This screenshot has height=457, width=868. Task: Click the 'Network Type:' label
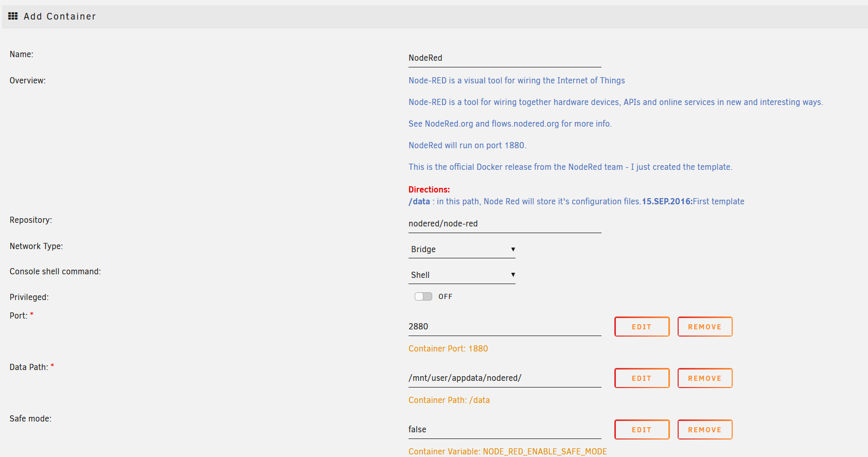point(36,246)
